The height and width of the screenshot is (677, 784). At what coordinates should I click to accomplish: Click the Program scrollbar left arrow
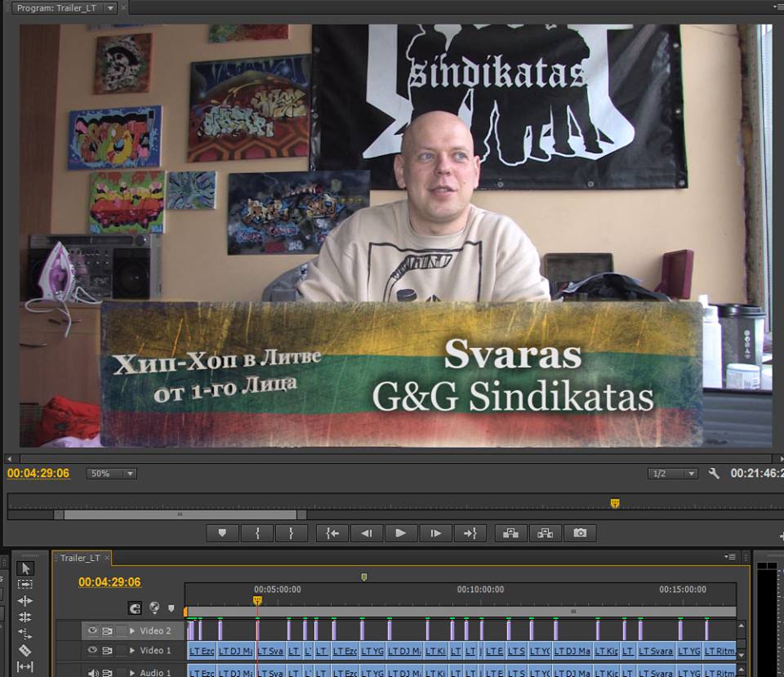pyautogui.click(x=9, y=458)
